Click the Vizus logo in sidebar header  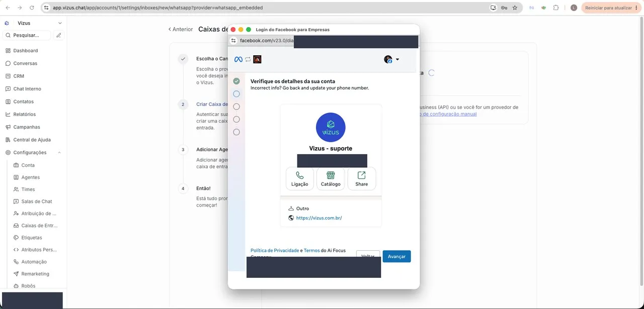[x=7, y=23]
